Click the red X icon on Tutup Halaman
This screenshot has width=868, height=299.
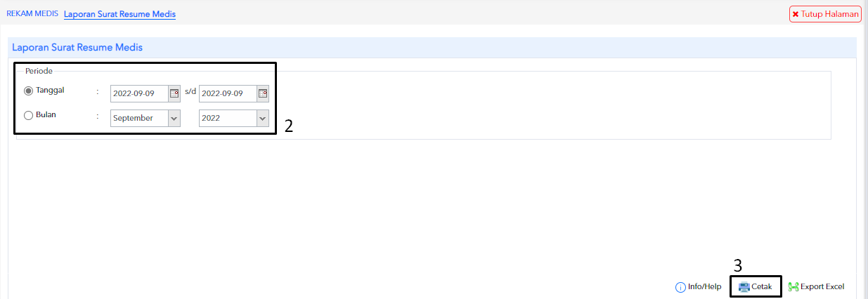coord(796,14)
